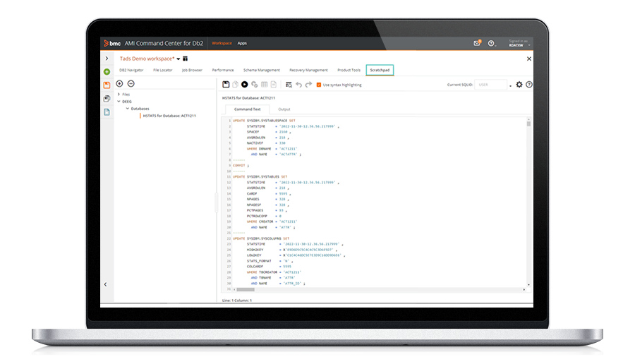This screenshot has width=635, height=364.
Task: Expand the Files tree node
Action: pos(119,94)
